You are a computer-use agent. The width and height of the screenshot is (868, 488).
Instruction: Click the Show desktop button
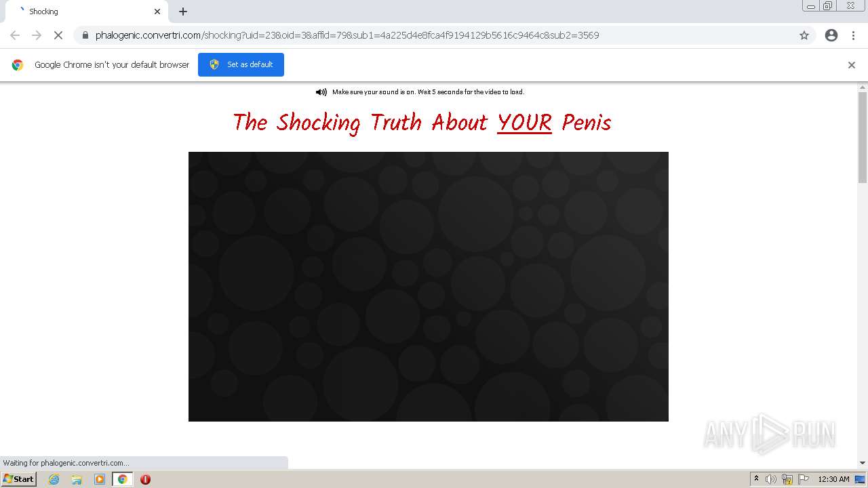860,479
